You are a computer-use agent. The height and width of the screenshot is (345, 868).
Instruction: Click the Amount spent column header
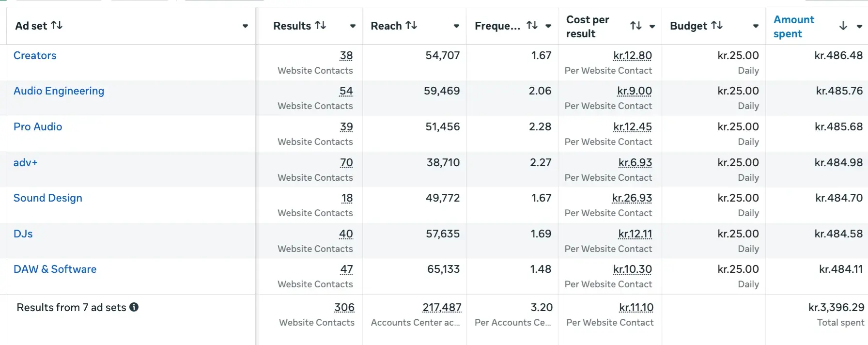tap(794, 27)
